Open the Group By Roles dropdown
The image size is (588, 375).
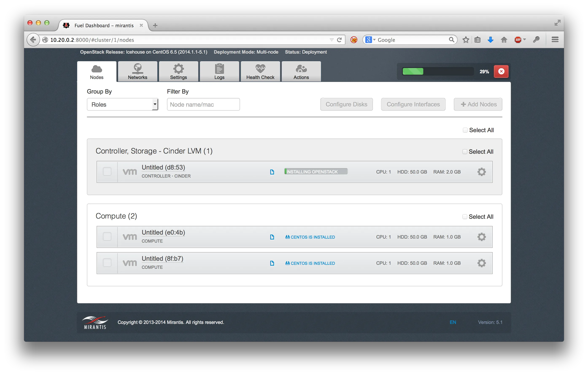123,104
